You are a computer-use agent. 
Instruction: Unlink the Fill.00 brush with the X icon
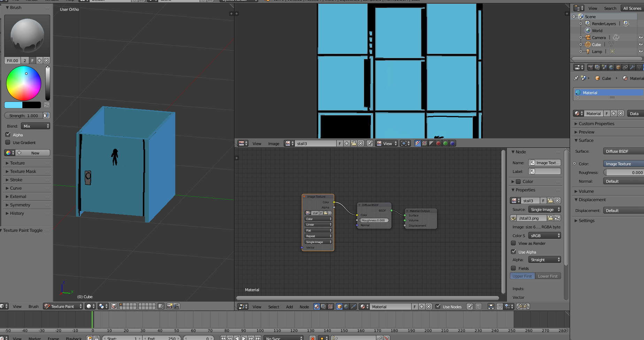46,60
